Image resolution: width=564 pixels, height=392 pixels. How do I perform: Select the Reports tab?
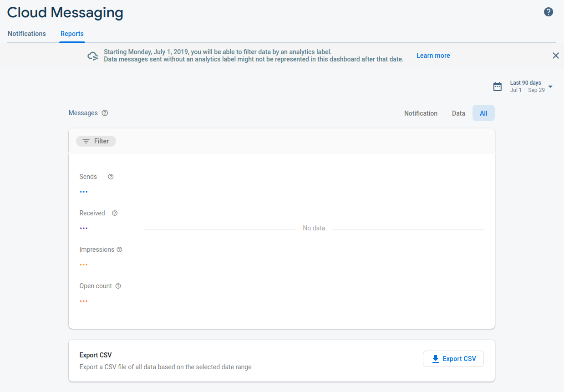click(71, 33)
